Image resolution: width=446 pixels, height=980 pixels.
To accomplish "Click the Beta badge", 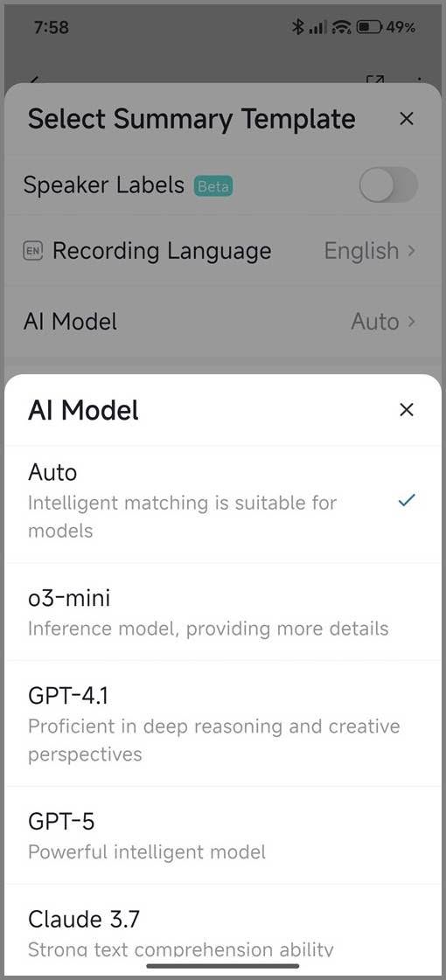I will tap(213, 185).
